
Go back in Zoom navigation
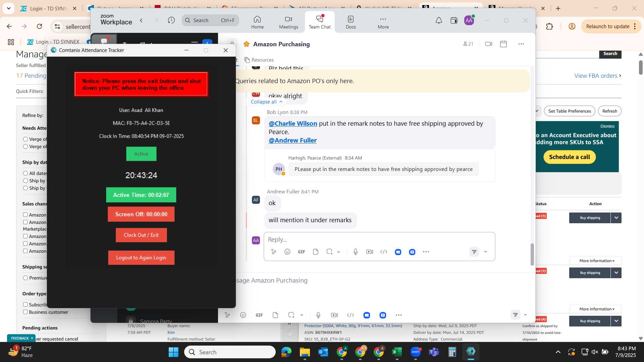pyautogui.click(x=142, y=20)
